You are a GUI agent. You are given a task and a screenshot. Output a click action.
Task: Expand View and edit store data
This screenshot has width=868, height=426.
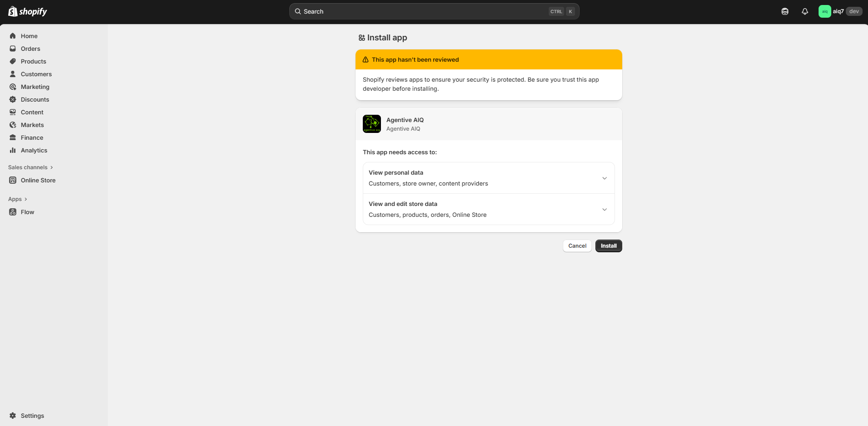click(x=604, y=210)
